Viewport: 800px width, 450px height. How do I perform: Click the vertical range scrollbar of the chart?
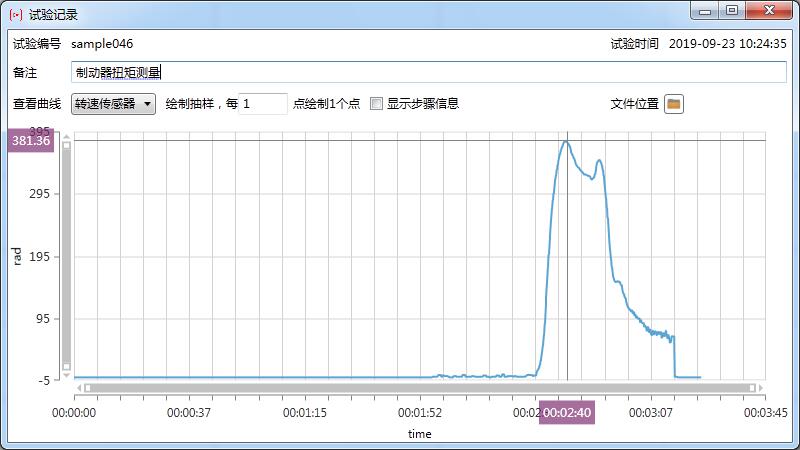pyautogui.click(x=66, y=256)
